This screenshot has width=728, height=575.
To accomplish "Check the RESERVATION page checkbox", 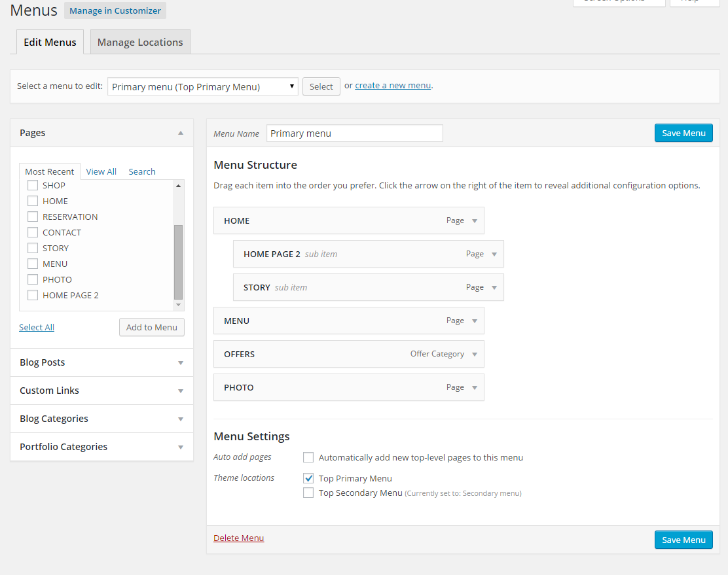I will [33, 217].
